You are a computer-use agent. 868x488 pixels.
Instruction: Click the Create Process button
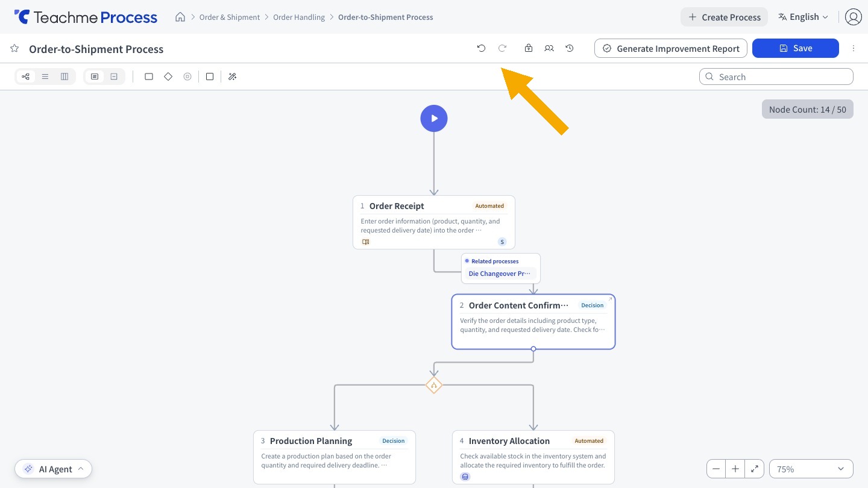(724, 17)
